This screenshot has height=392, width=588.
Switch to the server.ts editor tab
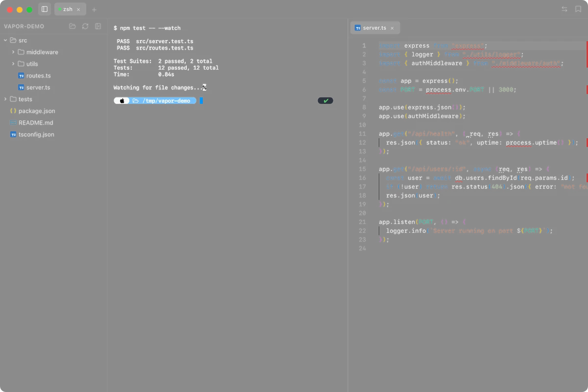tap(375, 28)
